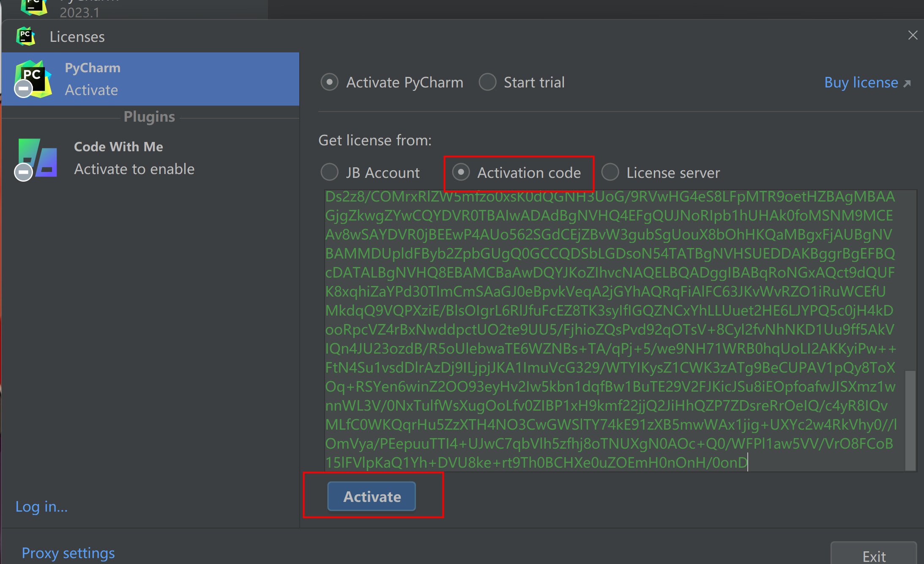The height and width of the screenshot is (564, 924).
Task: Click the 'Activate to enable' text
Action: (134, 169)
